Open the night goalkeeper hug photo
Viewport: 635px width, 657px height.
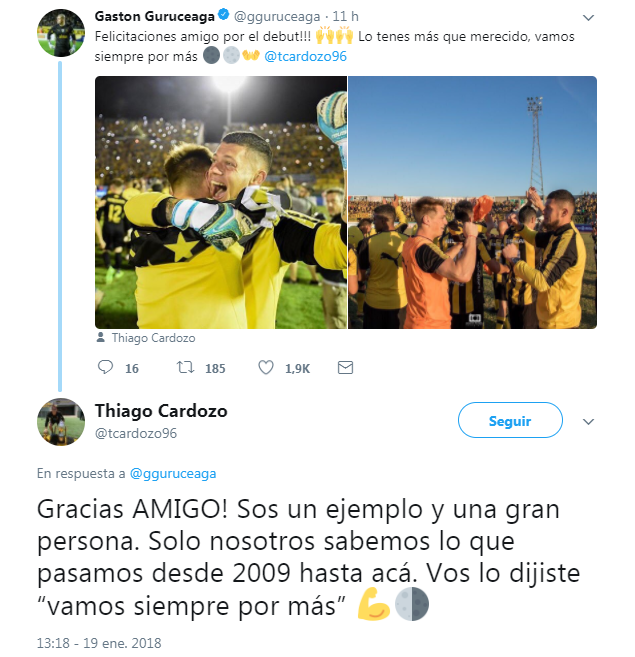[221, 202]
